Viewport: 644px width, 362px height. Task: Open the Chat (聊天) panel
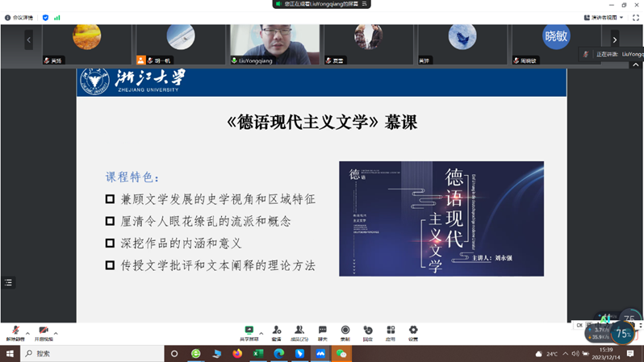pyautogui.click(x=323, y=331)
